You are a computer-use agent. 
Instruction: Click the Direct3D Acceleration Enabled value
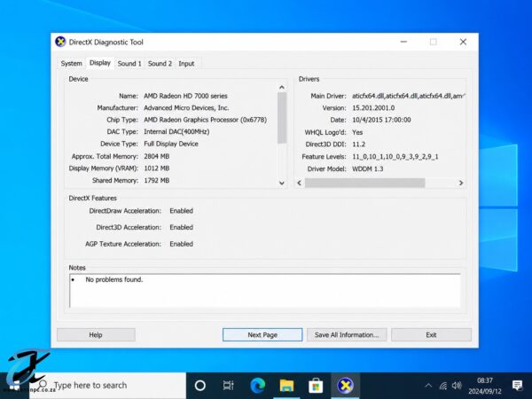[x=181, y=227]
